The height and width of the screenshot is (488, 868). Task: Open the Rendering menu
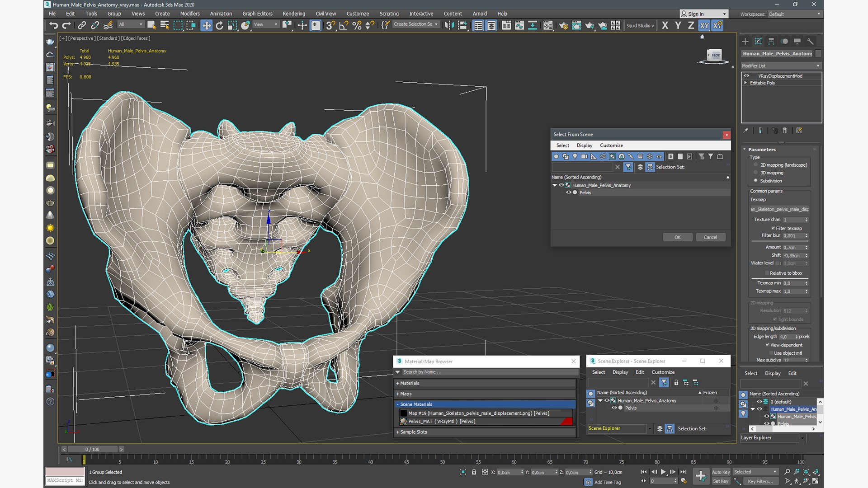point(293,14)
